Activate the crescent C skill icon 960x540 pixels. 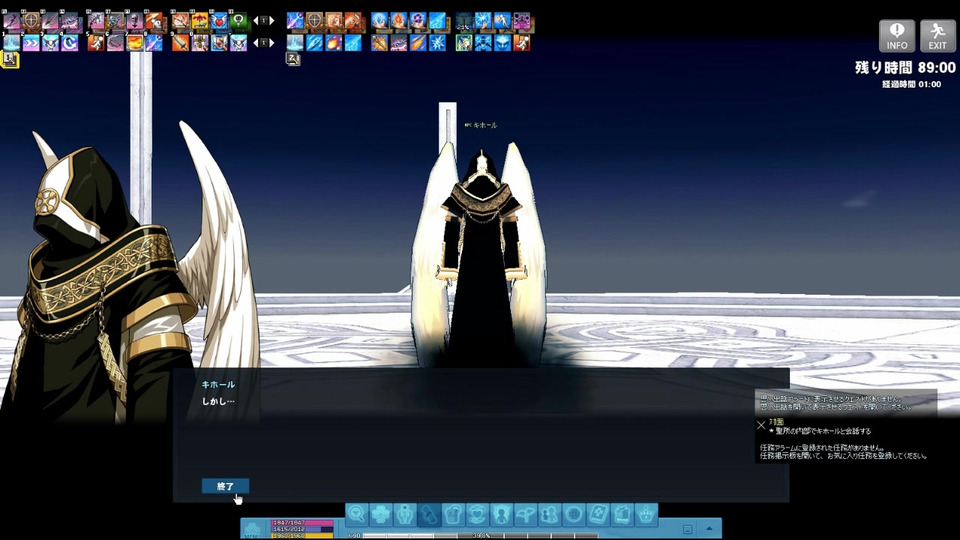coord(69,42)
